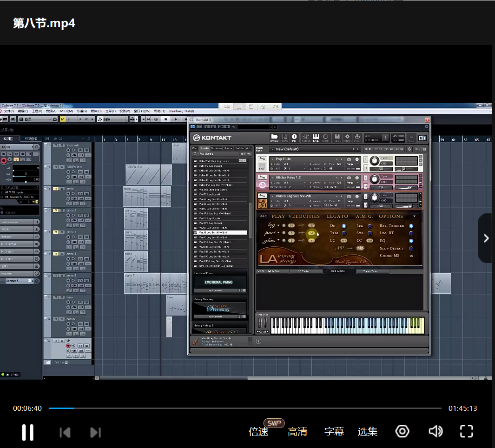This screenshot has height=448, width=495.
Task: Solo the Pop Flute instrument
Action: pos(366,160)
